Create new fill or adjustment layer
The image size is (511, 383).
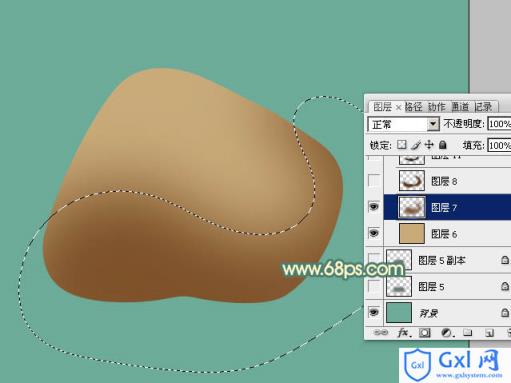pos(447,332)
